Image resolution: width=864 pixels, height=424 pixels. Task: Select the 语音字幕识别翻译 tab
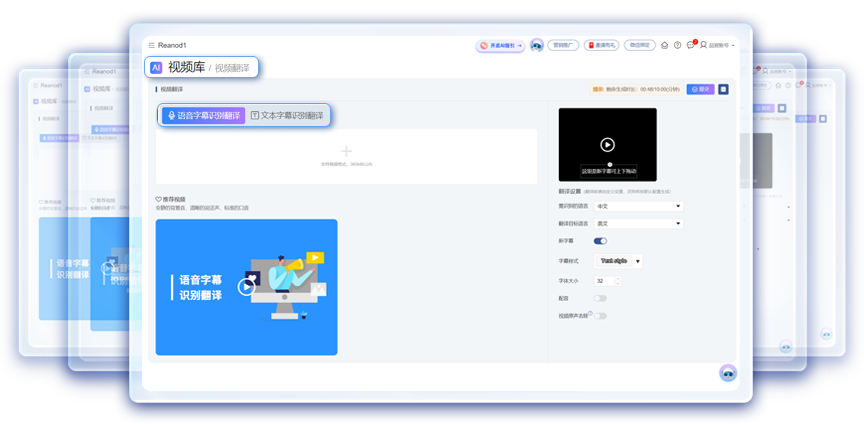[x=204, y=116]
